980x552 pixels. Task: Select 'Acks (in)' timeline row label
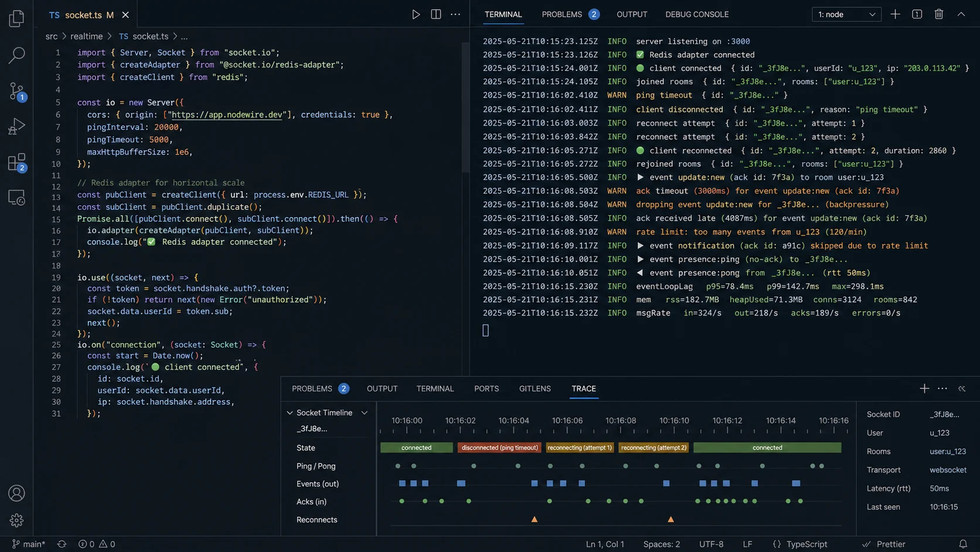[x=311, y=502]
